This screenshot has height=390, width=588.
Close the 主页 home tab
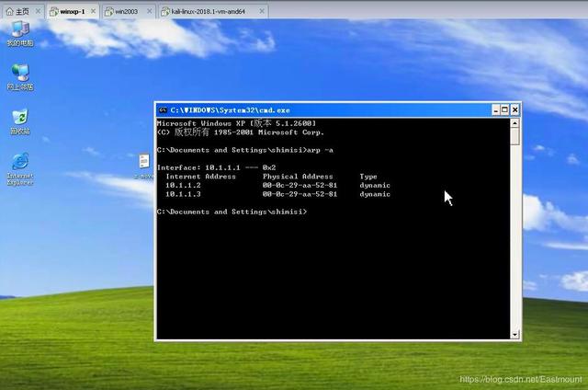[38, 11]
